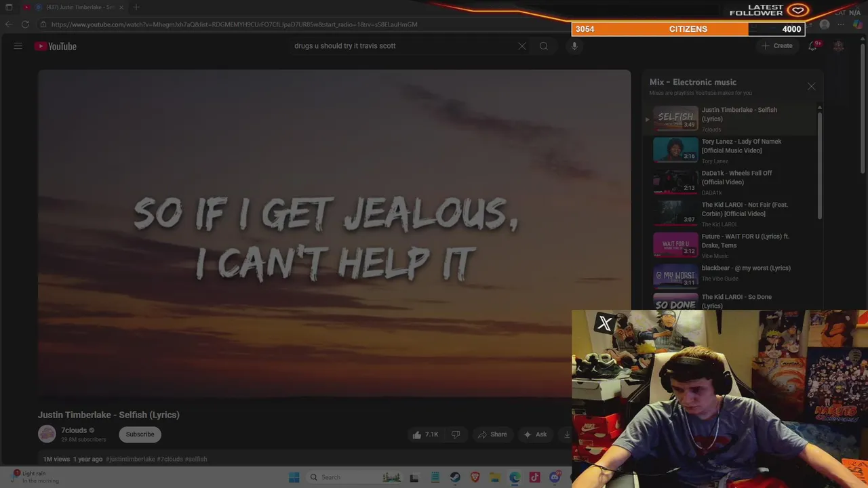Open File Explorer from the taskbar
This screenshot has height=488, width=868.
tap(495, 477)
